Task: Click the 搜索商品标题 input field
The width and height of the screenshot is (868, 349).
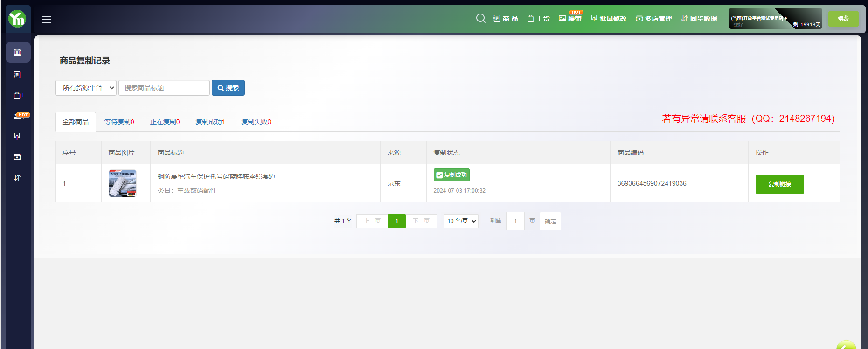Action: coord(164,88)
